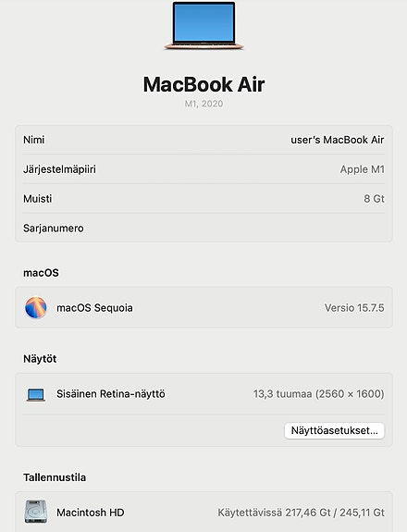
Task: Open Näyttöasetukset display settings
Action: click(335, 430)
